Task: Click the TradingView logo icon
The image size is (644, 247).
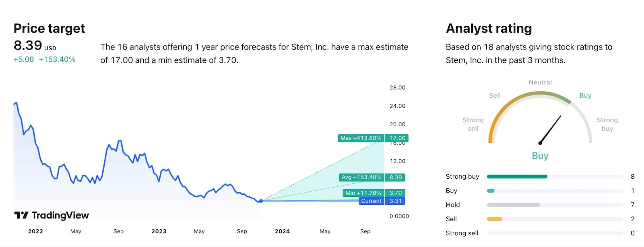Action: coord(21,215)
